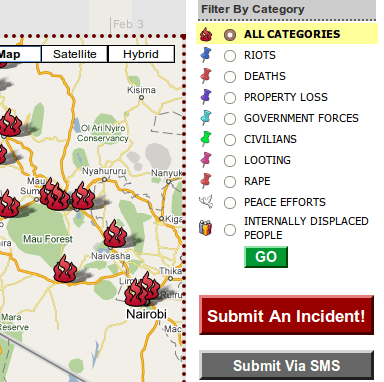Click the gift box icon for displaced people
The width and height of the screenshot is (384, 382).
206,228
